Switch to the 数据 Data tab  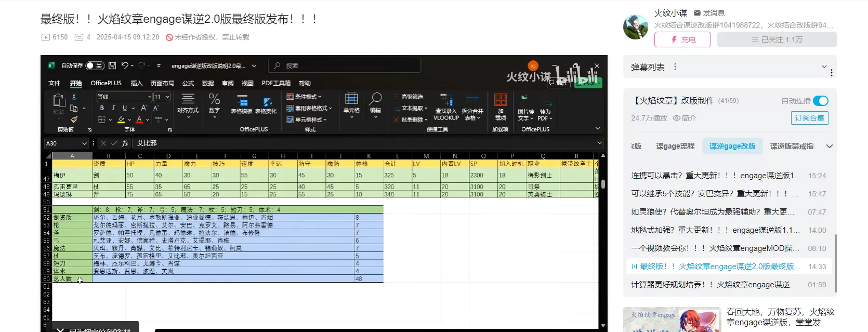pos(208,83)
